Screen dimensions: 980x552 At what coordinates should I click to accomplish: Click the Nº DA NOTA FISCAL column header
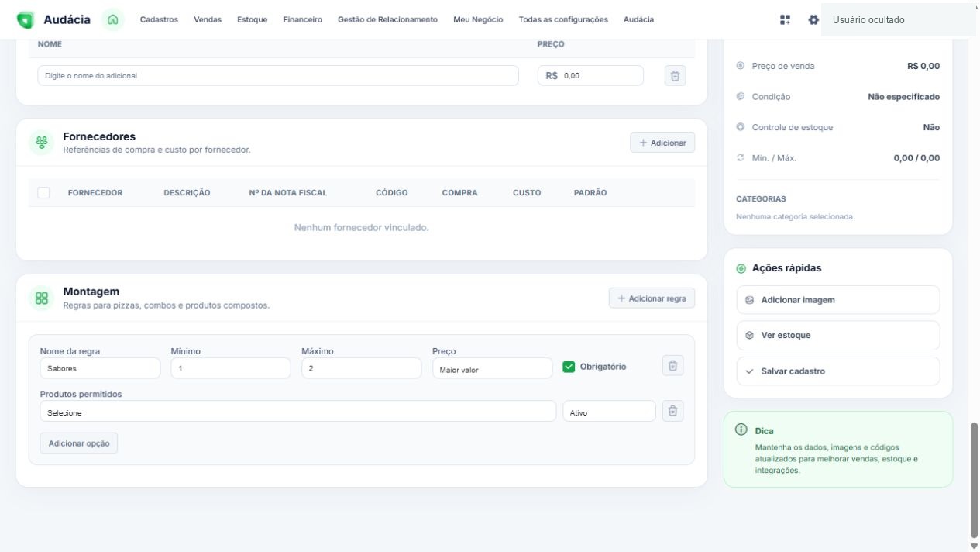[x=288, y=193]
